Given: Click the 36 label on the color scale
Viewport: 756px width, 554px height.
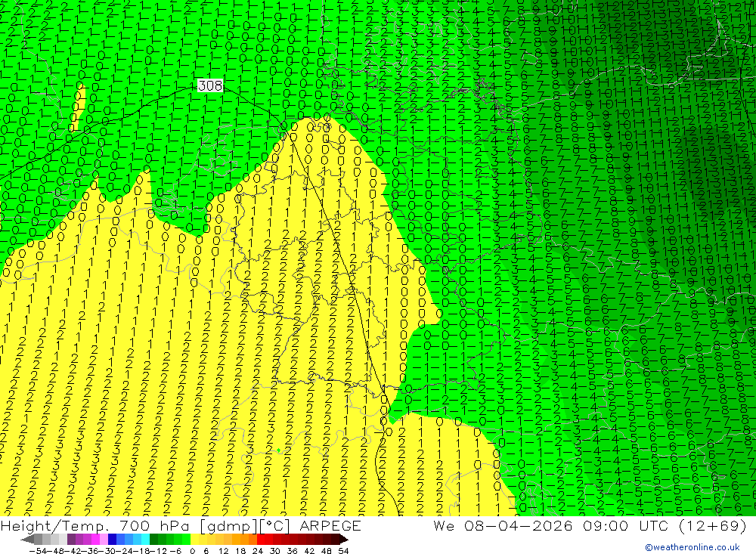Looking at the screenshot, I should click(x=292, y=551).
